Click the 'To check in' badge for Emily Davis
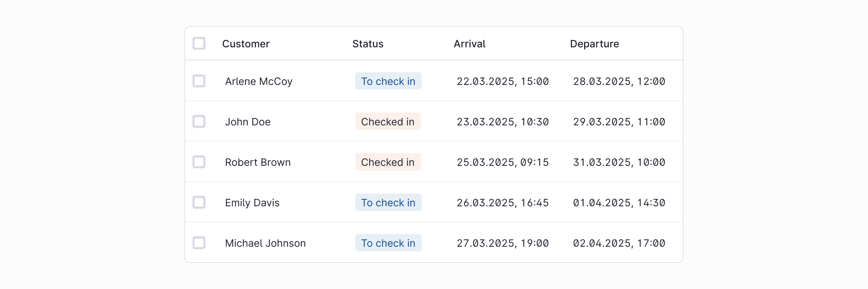 [x=388, y=203]
